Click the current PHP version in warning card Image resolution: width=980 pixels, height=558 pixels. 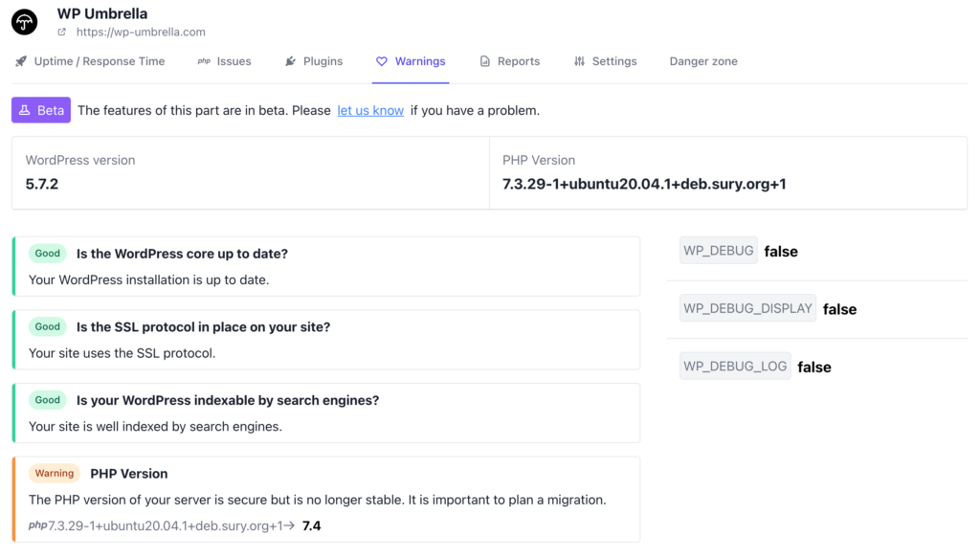(x=165, y=526)
